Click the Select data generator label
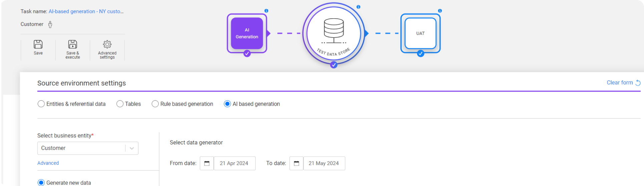This screenshot has width=644, height=186. pos(196,142)
